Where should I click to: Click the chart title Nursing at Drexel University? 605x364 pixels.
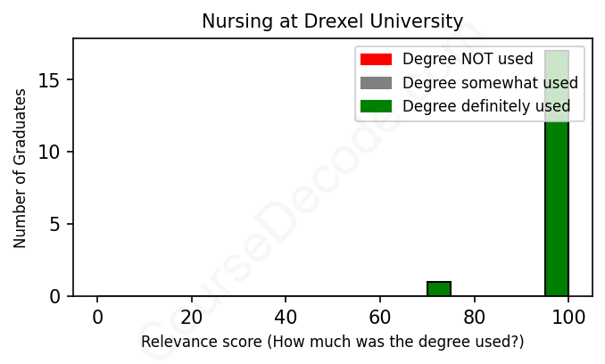332,21
